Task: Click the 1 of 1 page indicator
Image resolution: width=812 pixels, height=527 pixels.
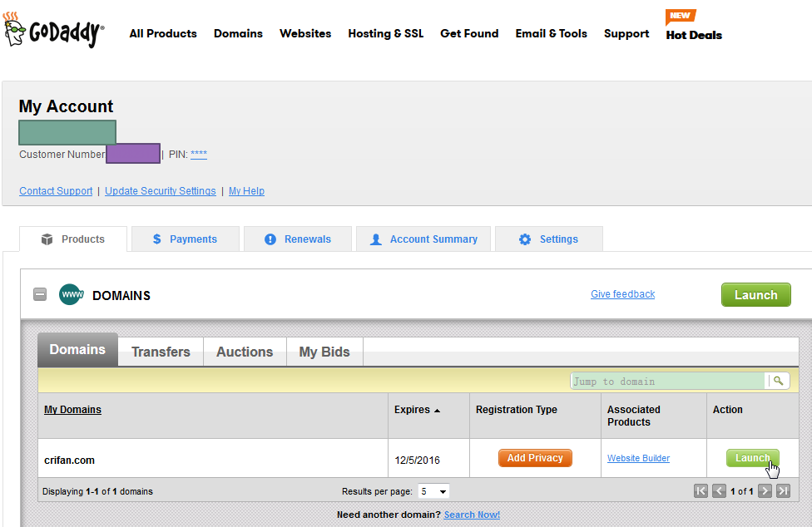Action: click(742, 491)
